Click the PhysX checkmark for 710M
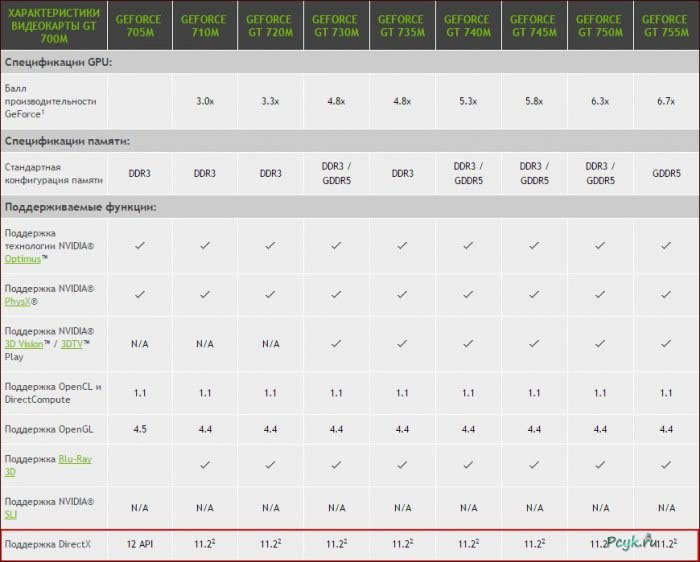Viewport: 700px width, 562px height. point(205,295)
